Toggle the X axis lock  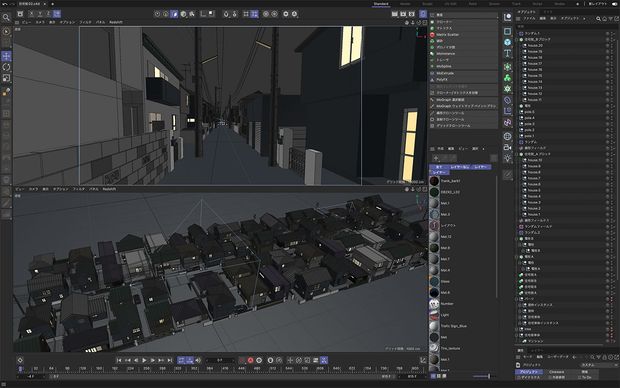click(x=31, y=14)
